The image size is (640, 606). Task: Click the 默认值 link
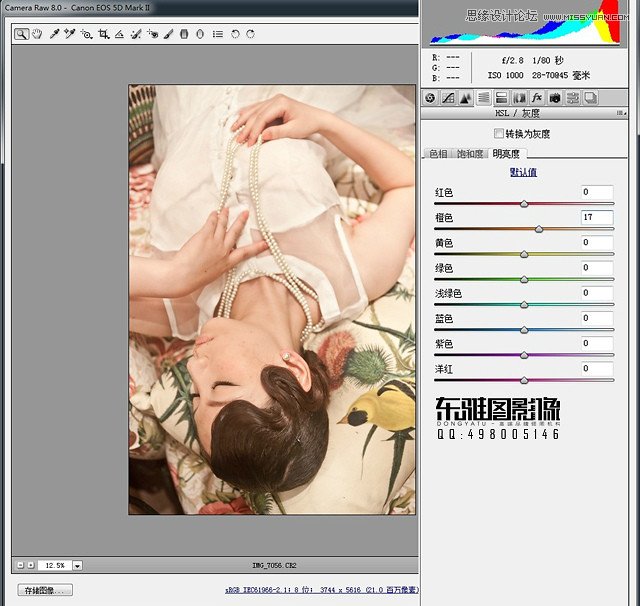[523, 172]
